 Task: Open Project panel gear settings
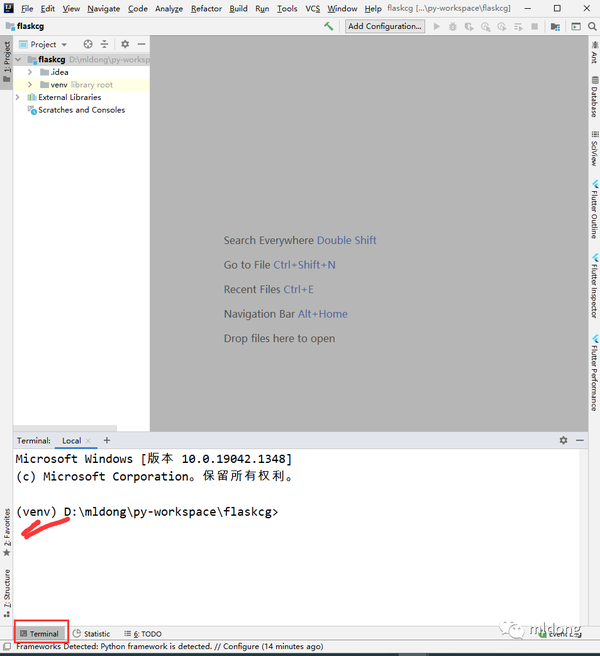pos(125,44)
